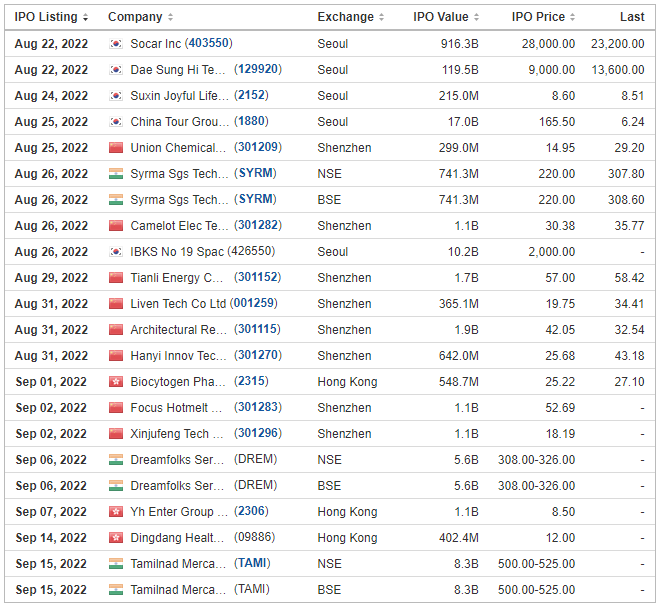Viewport: 660px width, 609px height.
Task: Select IPO value 916.3B for Socar Inc
Action: [460, 43]
